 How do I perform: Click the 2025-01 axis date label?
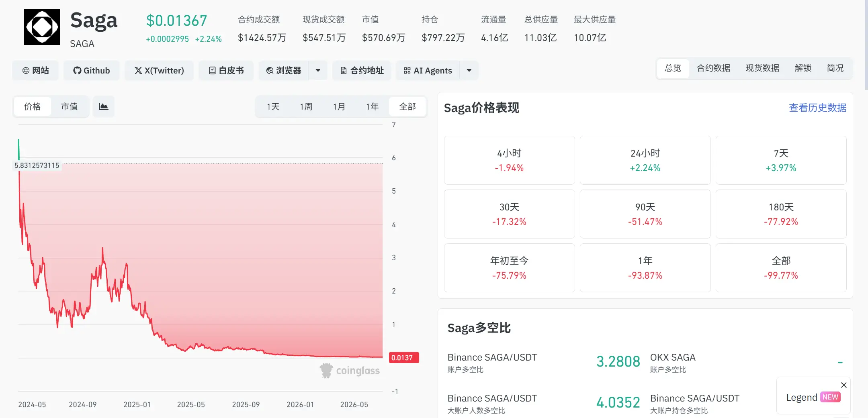pos(137,405)
